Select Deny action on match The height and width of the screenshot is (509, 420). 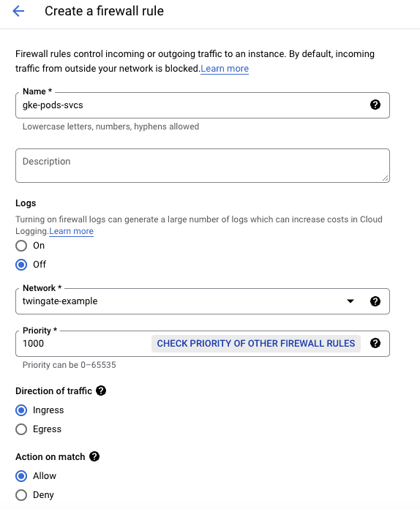(21, 495)
